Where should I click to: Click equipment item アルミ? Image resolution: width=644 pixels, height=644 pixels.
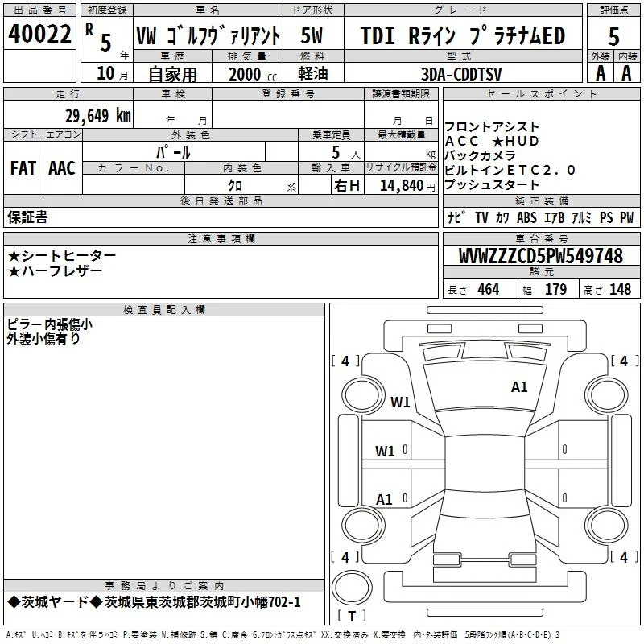[581, 217]
